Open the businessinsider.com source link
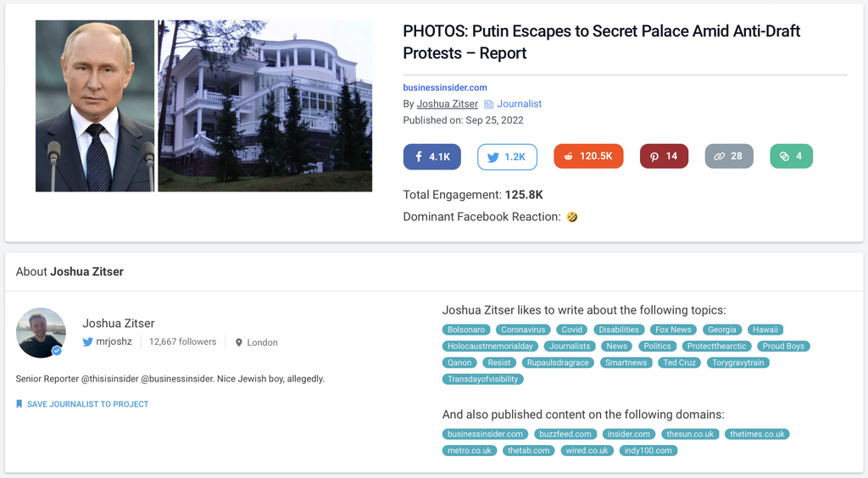 pyautogui.click(x=445, y=87)
